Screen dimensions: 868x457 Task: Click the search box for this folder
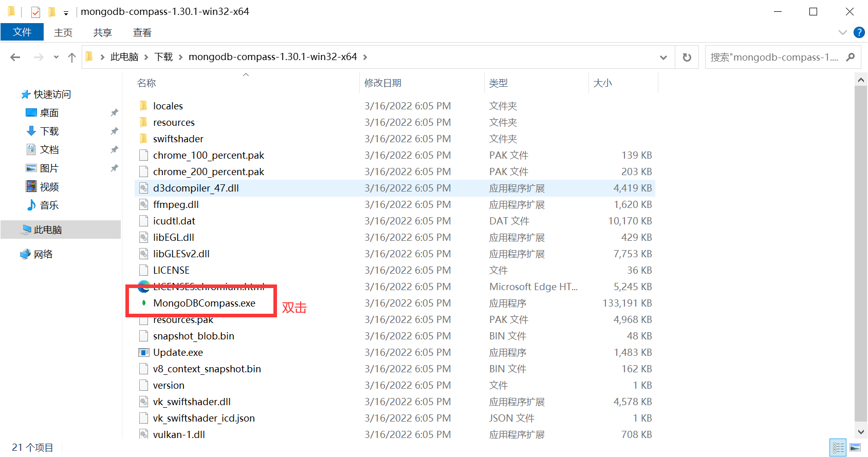[x=774, y=57]
